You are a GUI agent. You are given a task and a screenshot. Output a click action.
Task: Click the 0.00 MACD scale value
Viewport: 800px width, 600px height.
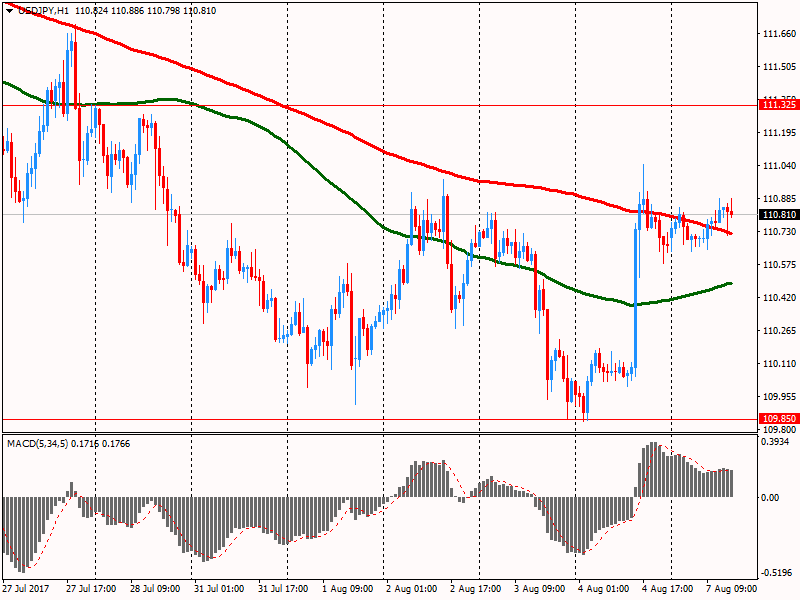[x=770, y=497]
